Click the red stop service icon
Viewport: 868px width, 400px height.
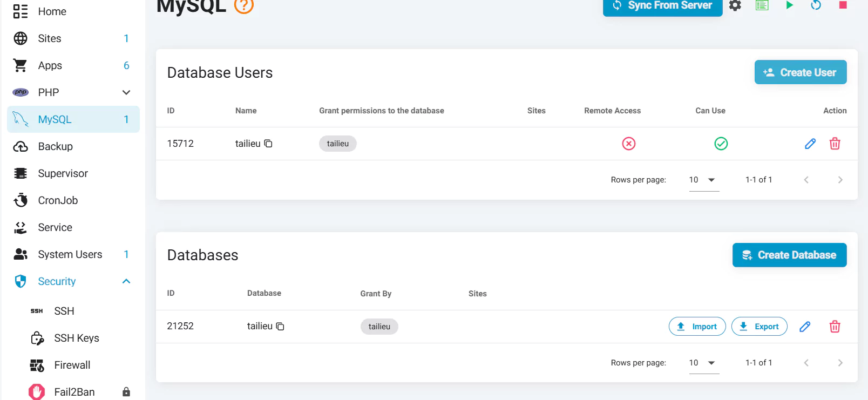(x=843, y=5)
